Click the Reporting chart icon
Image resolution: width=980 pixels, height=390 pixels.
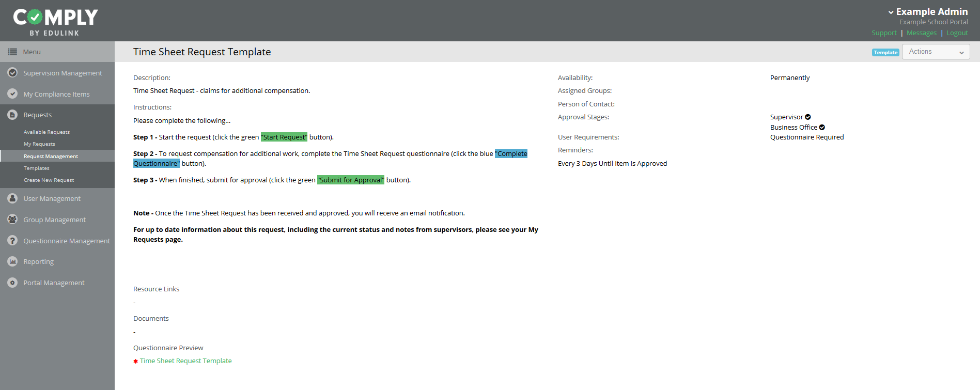13,261
